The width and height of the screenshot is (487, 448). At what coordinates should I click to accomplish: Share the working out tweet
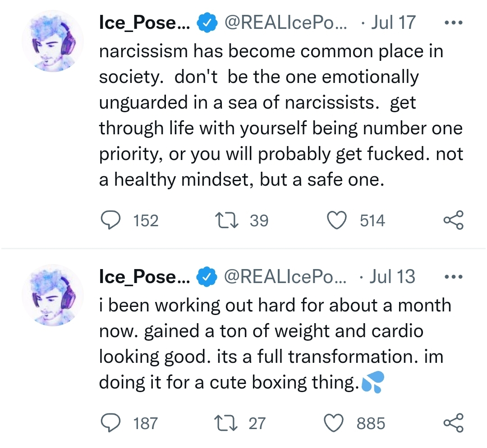(453, 423)
